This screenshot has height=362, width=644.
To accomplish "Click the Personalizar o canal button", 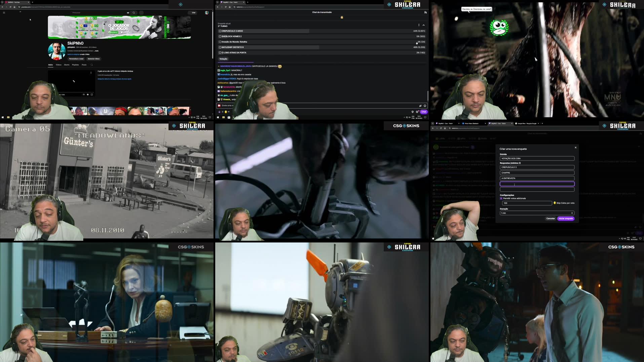I will [x=76, y=59].
